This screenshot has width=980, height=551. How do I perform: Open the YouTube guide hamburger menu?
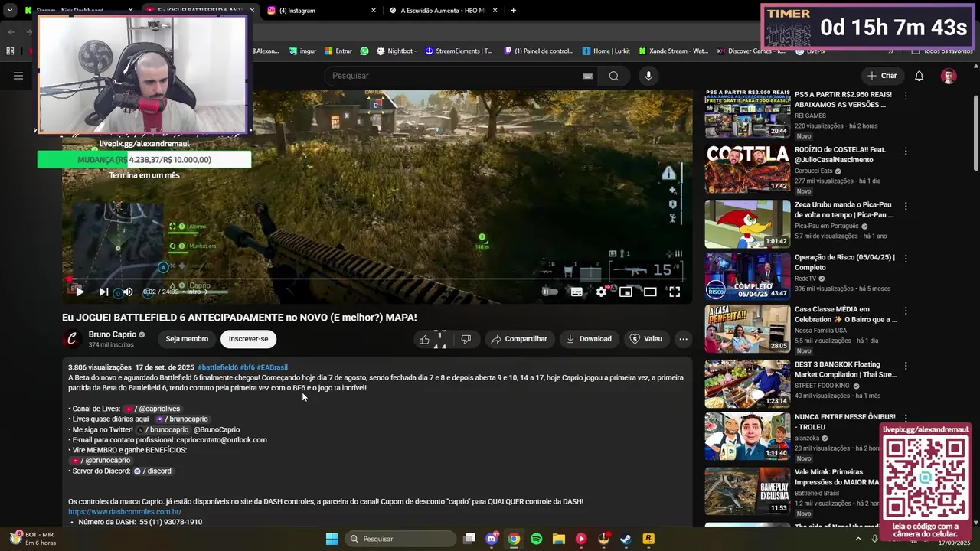[x=18, y=76]
